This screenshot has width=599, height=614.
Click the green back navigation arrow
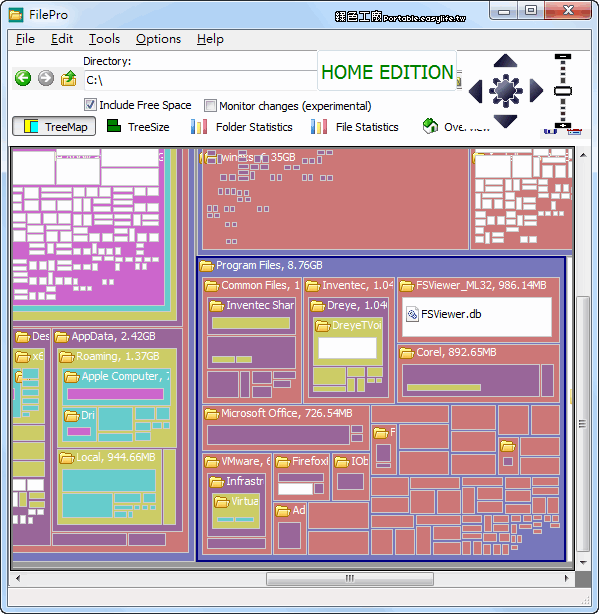[23, 78]
